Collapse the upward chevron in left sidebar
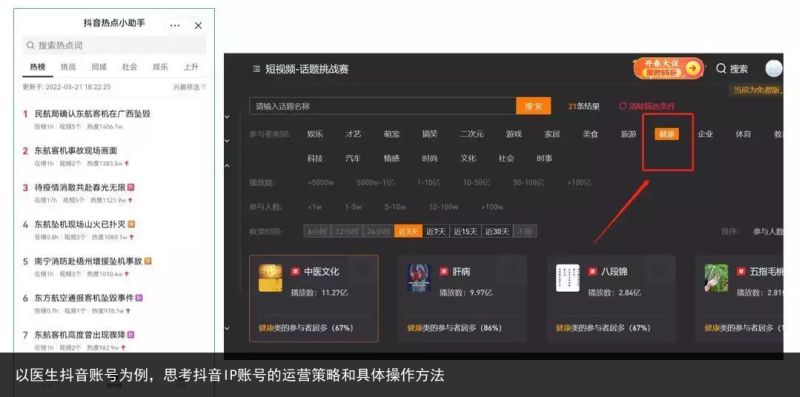This screenshot has width=800, height=397. coord(227,165)
